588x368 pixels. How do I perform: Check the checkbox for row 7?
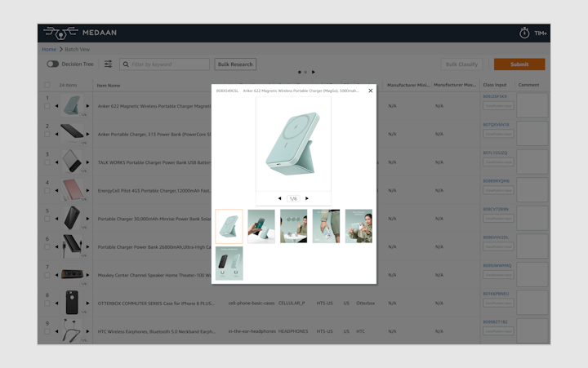(47, 275)
